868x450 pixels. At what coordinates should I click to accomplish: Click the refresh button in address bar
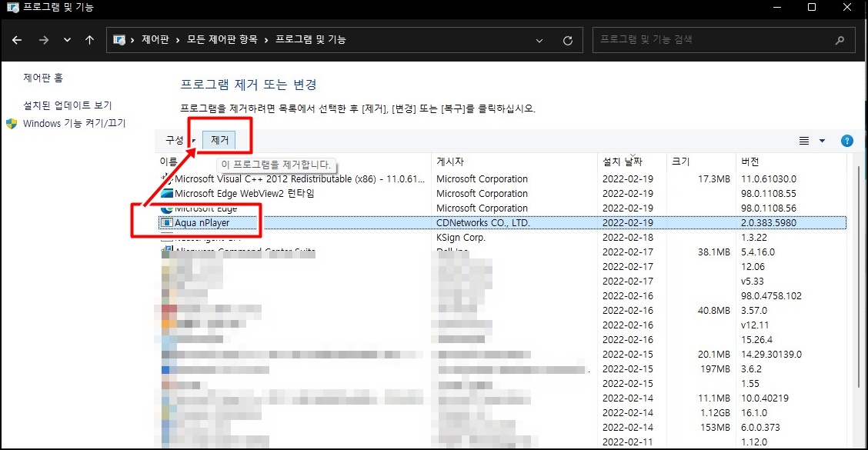pos(567,41)
